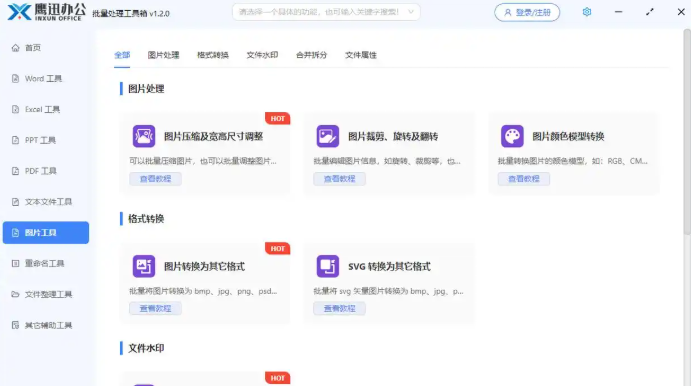This screenshot has height=386, width=691.
Task: Click description text starting 批量将图片转换为 bmp
Action: (203, 291)
